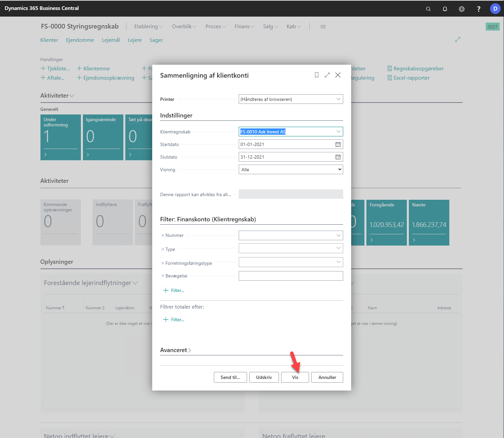Go to Sager list
This screenshot has width=504, height=438.
(156, 40)
